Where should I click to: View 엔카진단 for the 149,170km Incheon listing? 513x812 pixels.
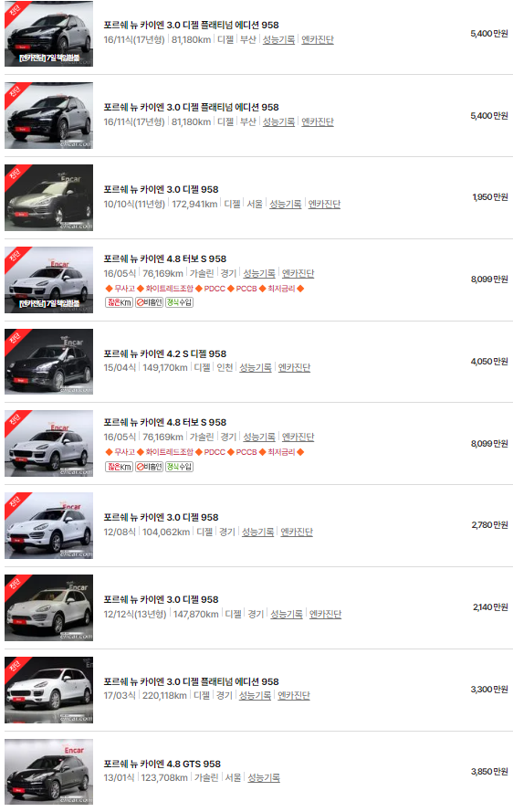(x=294, y=368)
